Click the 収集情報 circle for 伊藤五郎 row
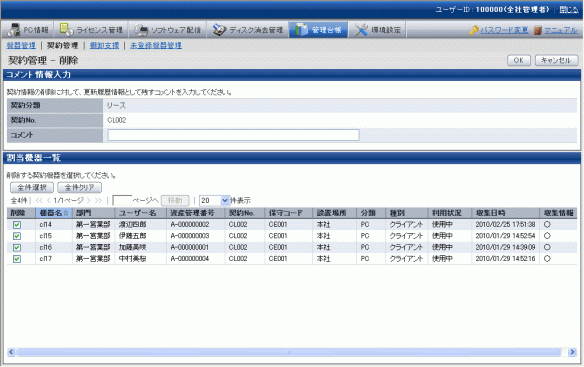 coord(547,235)
